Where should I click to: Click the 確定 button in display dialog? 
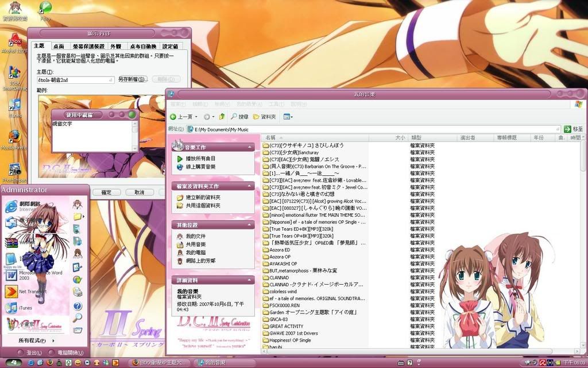click(x=106, y=192)
